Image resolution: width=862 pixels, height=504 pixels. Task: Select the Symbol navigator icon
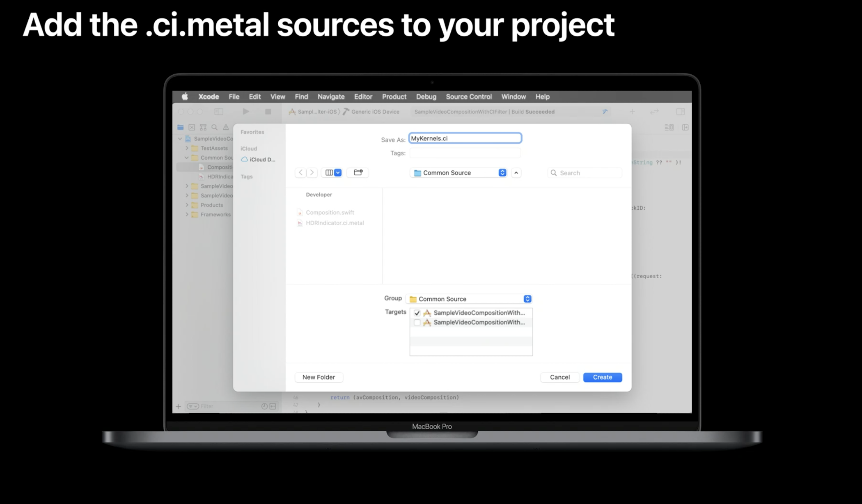click(203, 127)
